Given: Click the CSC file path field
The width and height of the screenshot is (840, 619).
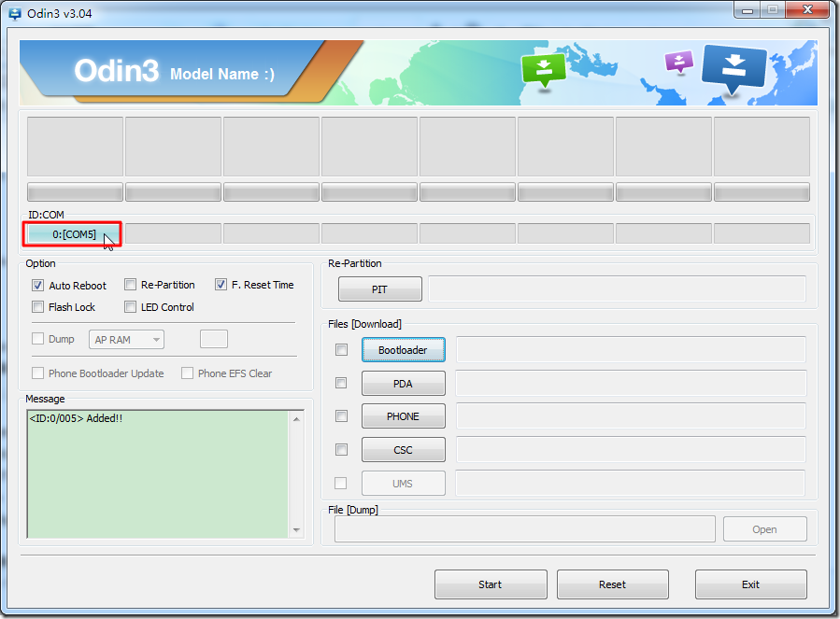Looking at the screenshot, I should [x=631, y=450].
